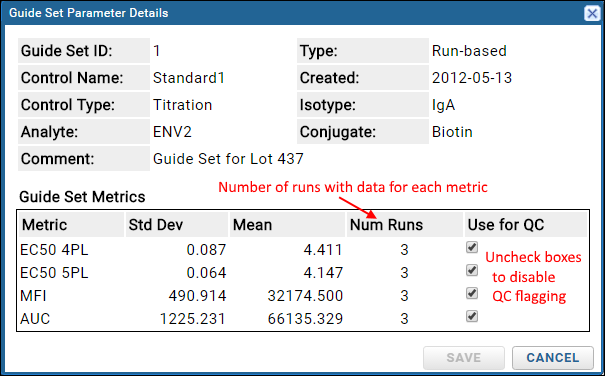This screenshot has height=376, width=605.
Task: Click the Analyte value ENV2
Action: pos(172,132)
